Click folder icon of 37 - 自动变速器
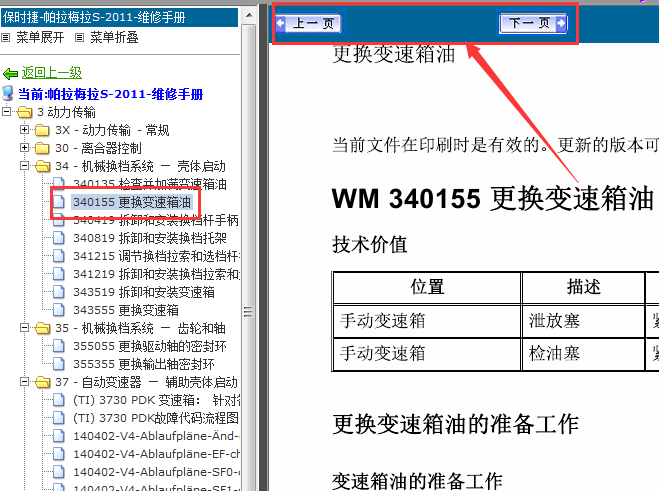The width and height of the screenshot is (659, 491). pos(42,382)
